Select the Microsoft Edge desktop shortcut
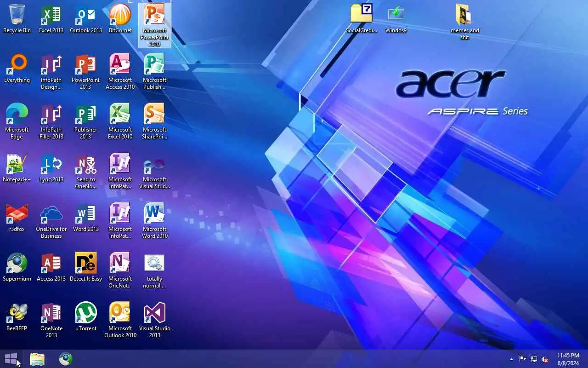Image resolution: width=588 pixels, height=368 pixels. [17, 121]
